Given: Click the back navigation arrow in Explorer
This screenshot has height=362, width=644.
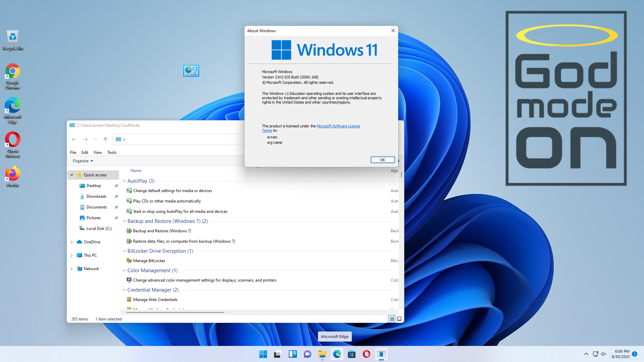Looking at the screenshot, I should pyautogui.click(x=74, y=139).
